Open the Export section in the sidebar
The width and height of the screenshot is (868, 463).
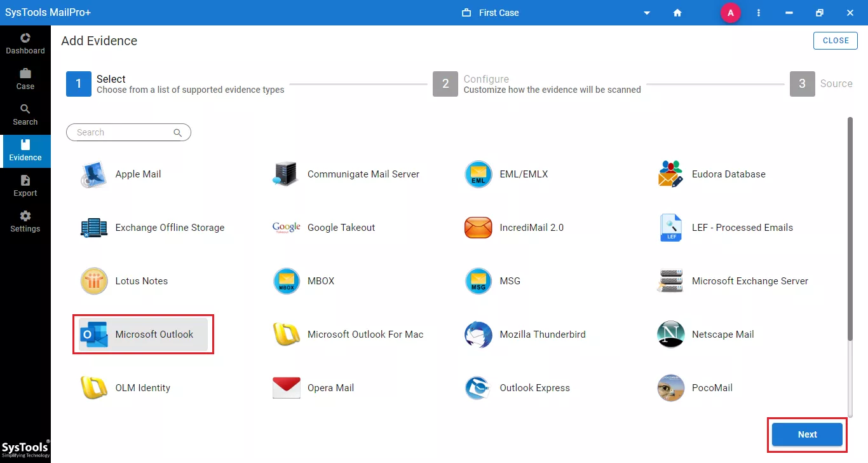(x=25, y=186)
